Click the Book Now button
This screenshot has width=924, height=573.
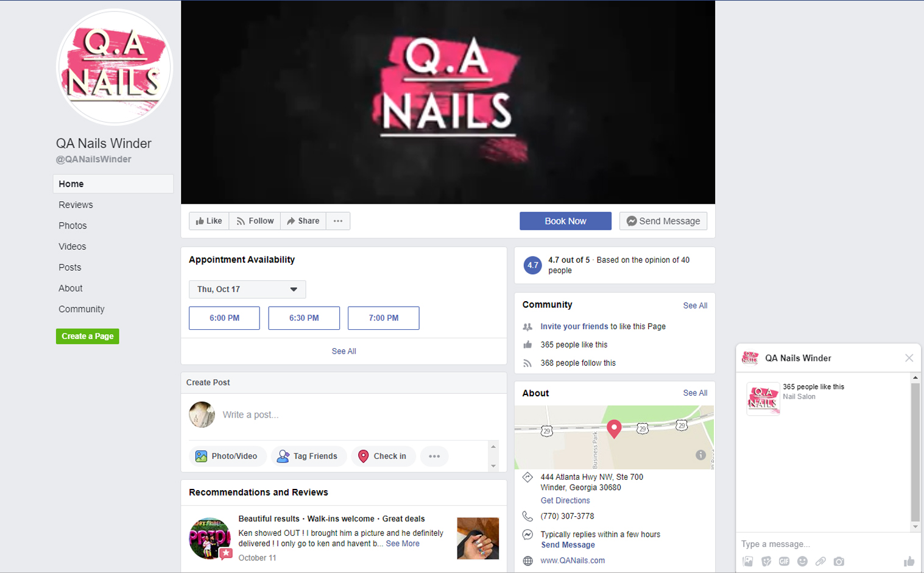[x=565, y=221]
